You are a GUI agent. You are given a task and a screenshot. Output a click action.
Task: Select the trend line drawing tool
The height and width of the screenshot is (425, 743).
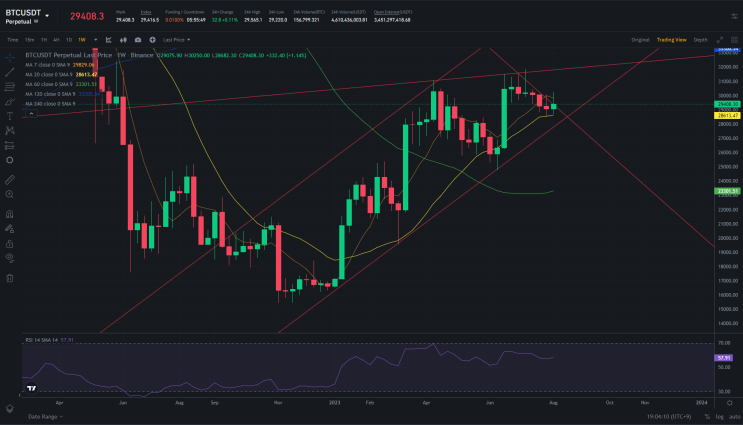[x=9, y=72]
